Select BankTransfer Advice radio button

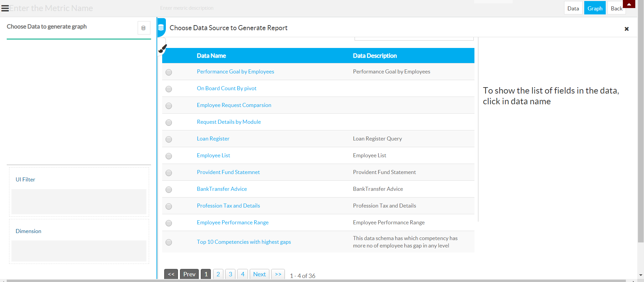(169, 189)
